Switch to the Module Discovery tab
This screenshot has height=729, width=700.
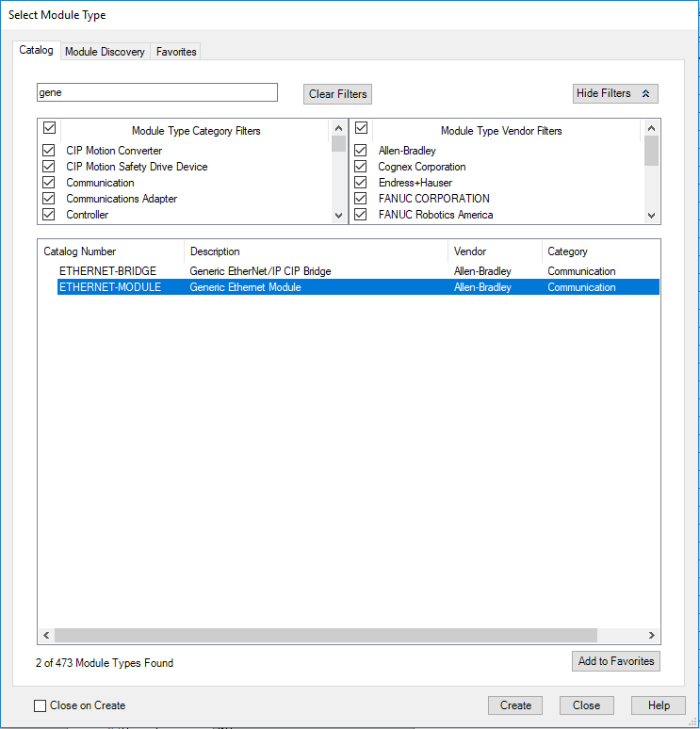[105, 52]
